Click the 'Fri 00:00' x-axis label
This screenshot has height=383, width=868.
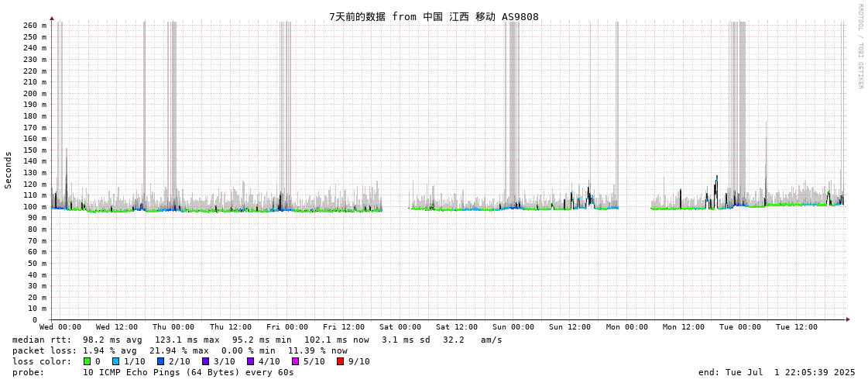[286, 328]
